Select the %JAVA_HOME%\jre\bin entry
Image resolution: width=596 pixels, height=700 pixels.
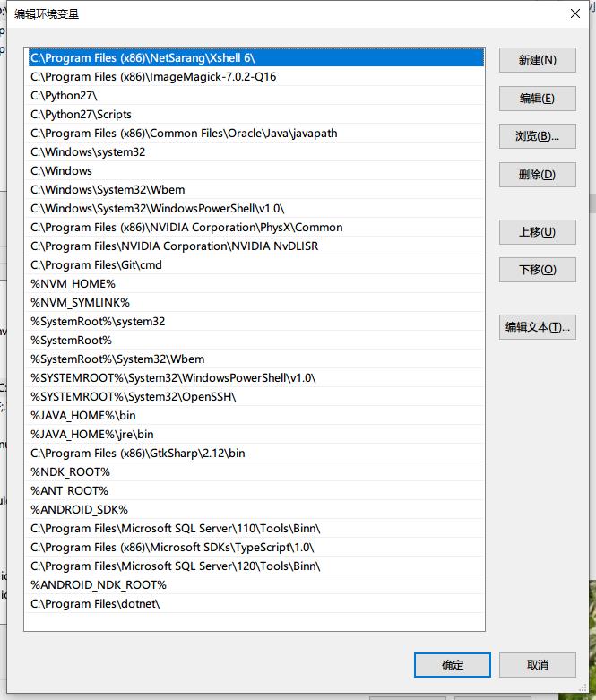[255, 435]
